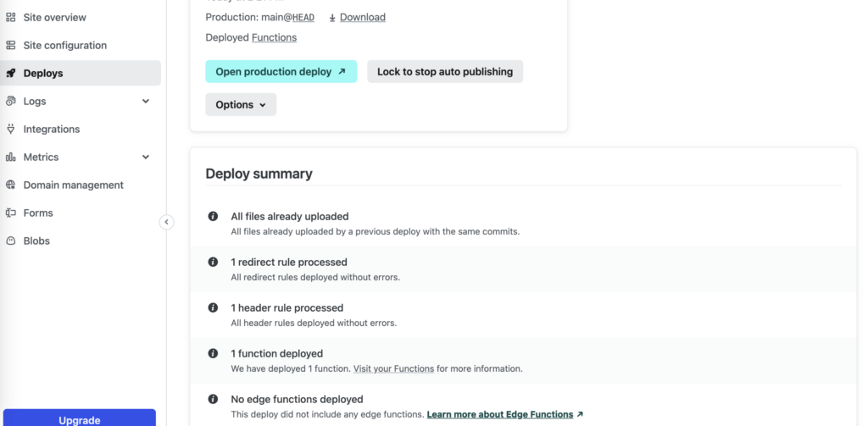Click the Site configuration icon
The height and width of the screenshot is (426, 868).
click(11, 45)
